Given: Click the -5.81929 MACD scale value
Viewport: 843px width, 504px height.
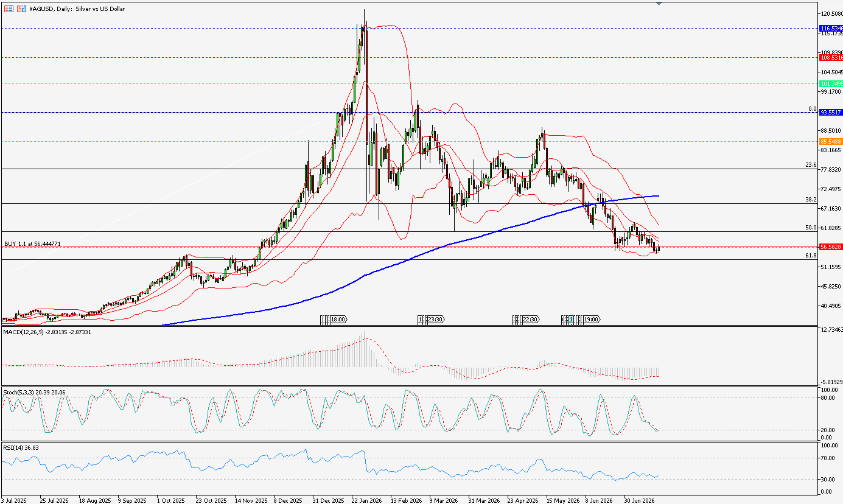Looking at the screenshot, I should click(831, 382).
